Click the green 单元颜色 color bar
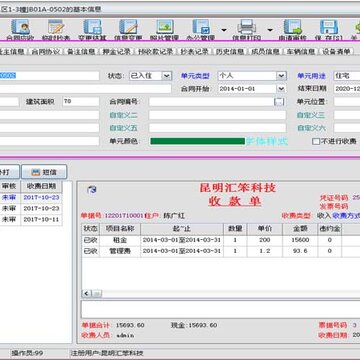The image size is (360, 360). click(x=197, y=141)
